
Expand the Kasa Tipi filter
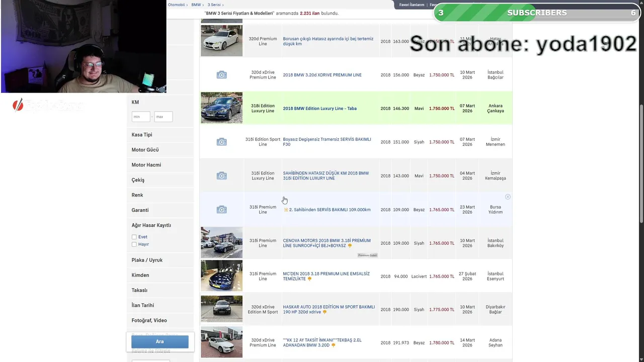(160, 135)
